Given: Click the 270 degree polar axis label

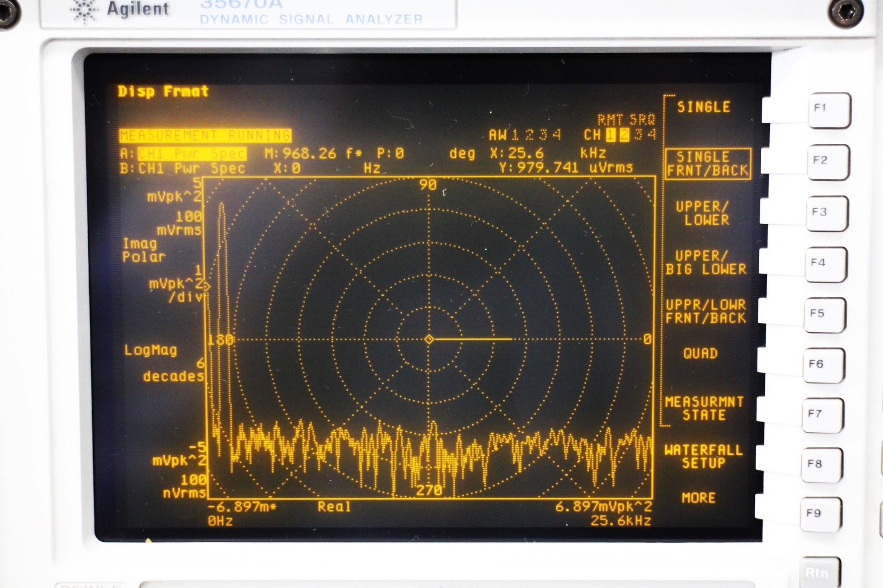Looking at the screenshot, I should 429,490.
